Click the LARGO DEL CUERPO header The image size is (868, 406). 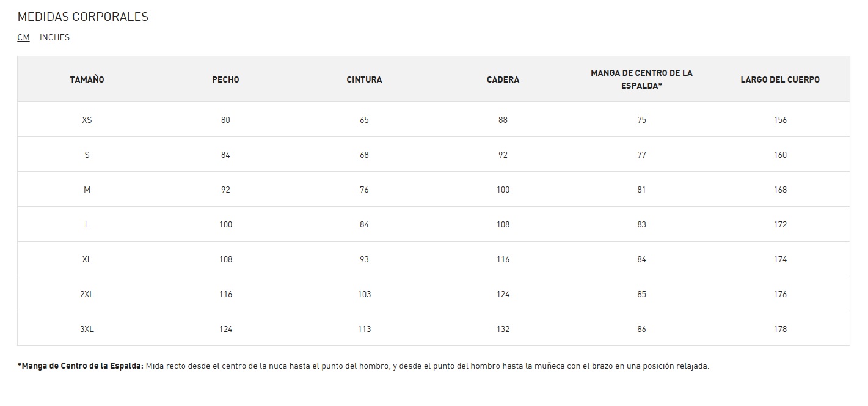coord(780,79)
